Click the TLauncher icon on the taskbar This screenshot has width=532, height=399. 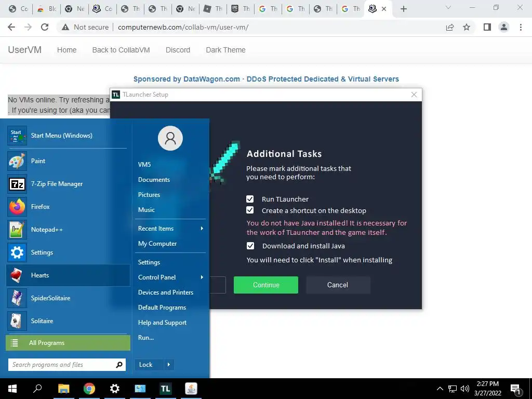166,389
